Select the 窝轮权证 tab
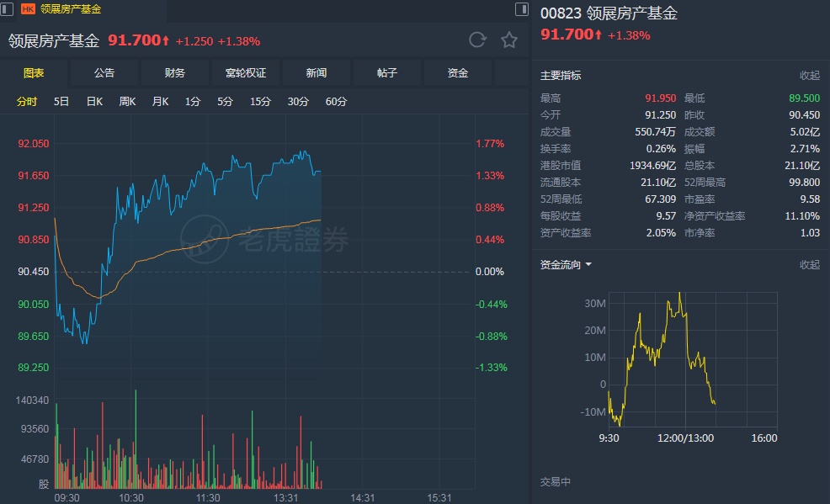Screen dimensions: 830x504 point(246,73)
